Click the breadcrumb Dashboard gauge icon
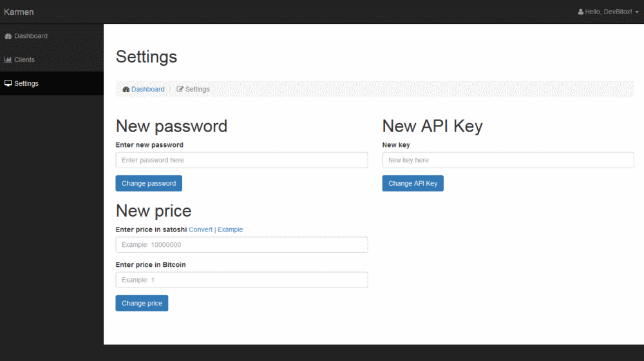Image resolution: width=644 pixels, height=361 pixels. click(x=126, y=90)
